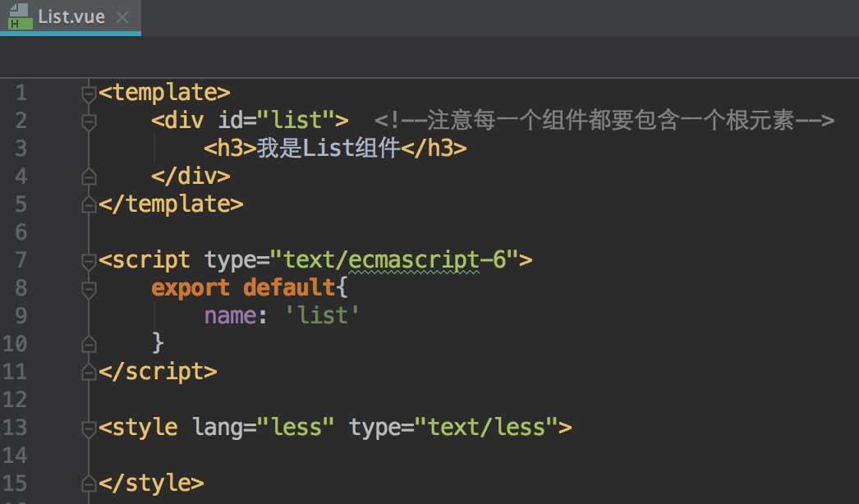This screenshot has height=504, width=859.
Task: Close the List.vue tab
Action: (122, 17)
